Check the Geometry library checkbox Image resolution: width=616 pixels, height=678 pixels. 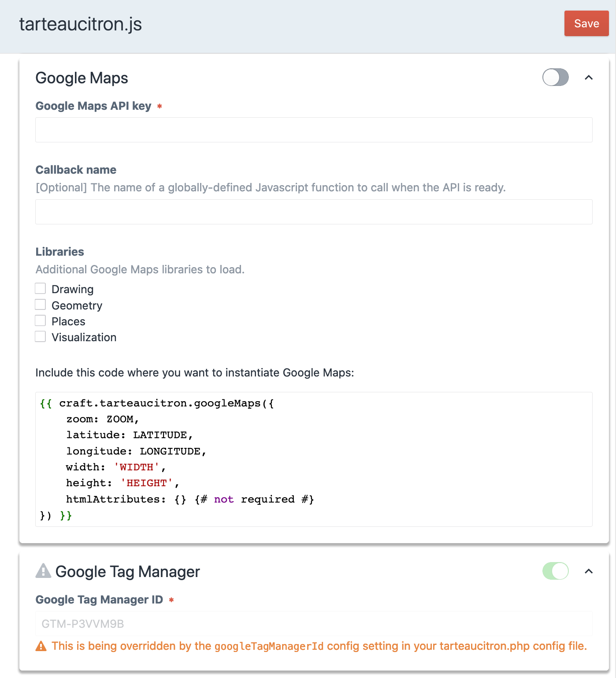[41, 305]
